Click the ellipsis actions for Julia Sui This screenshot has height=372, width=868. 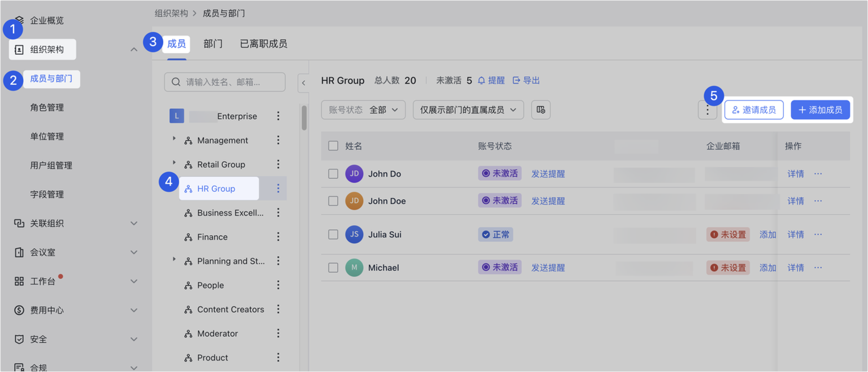(x=818, y=234)
